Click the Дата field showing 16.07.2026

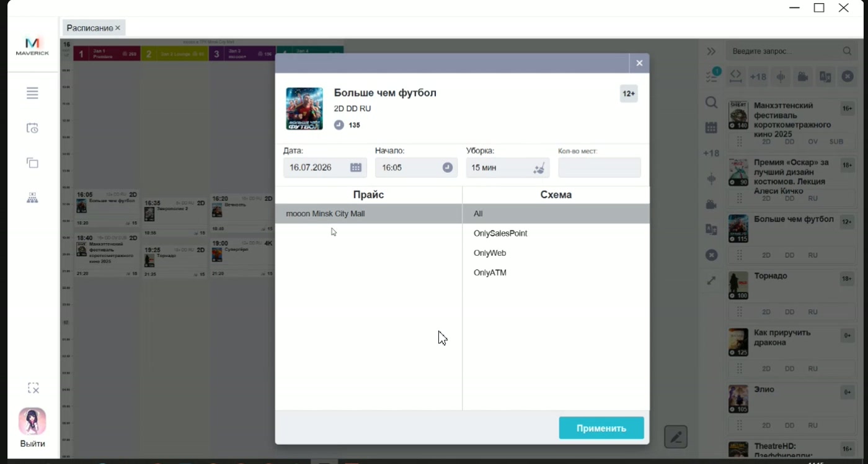coord(325,167)
